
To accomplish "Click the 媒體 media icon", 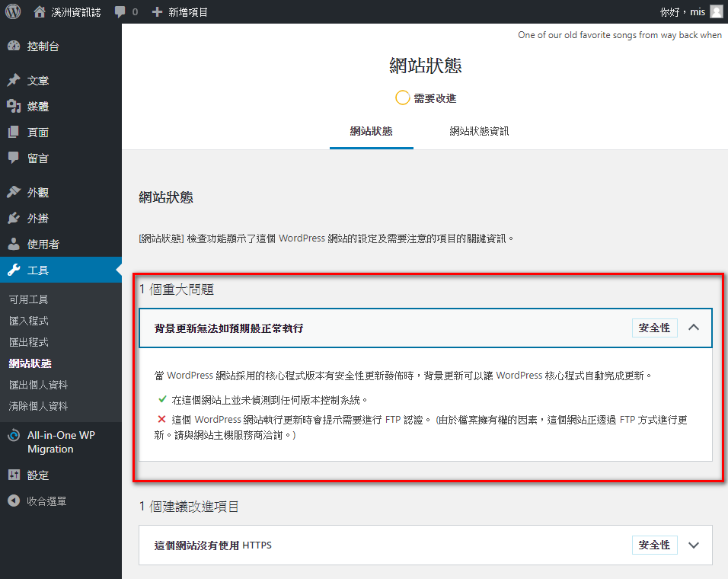I will pyautogui.click(x=14, y=107).
